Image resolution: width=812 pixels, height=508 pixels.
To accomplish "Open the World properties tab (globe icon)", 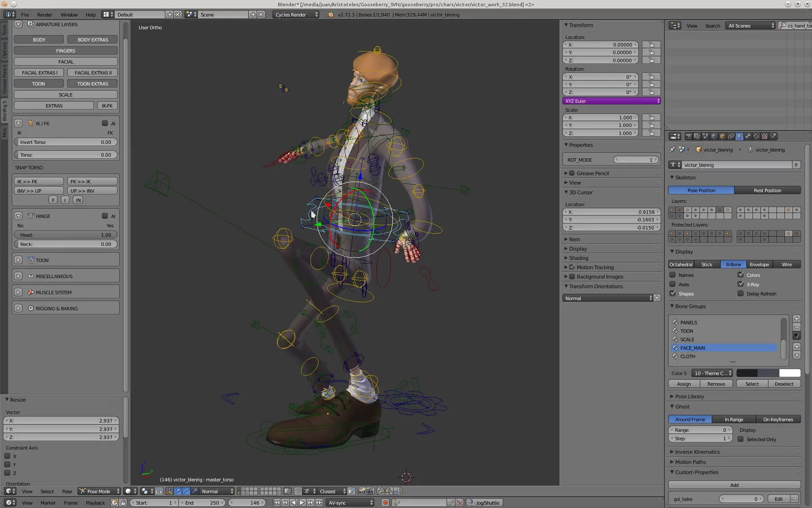I will [x=714, y=136].
